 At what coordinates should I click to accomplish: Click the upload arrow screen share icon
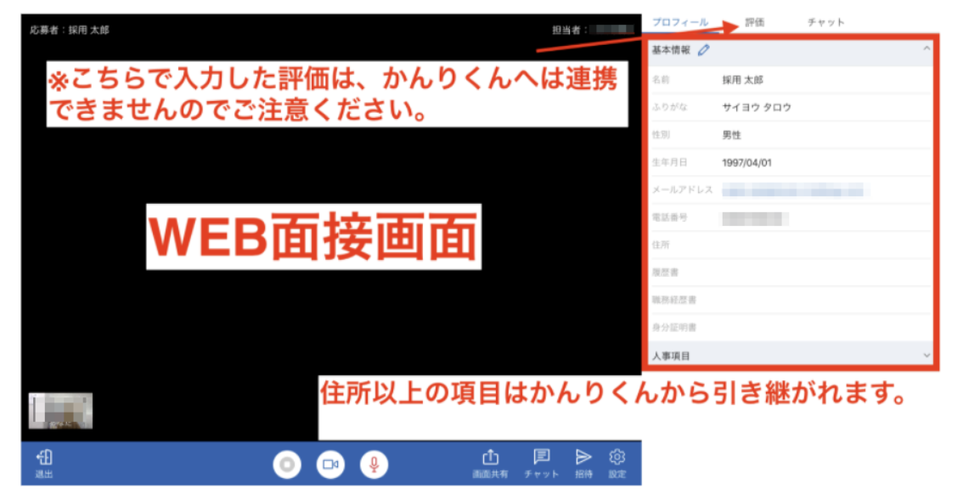[x=491, y=456]
